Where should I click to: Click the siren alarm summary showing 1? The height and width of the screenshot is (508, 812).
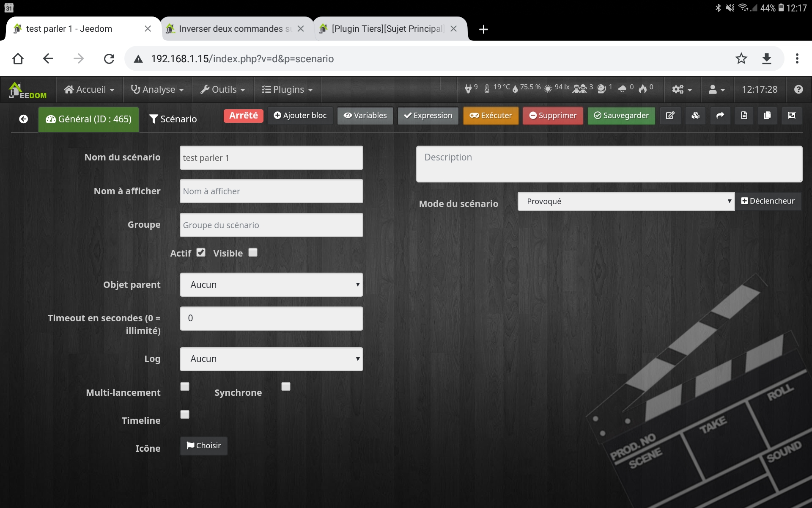tap(605, 88)
